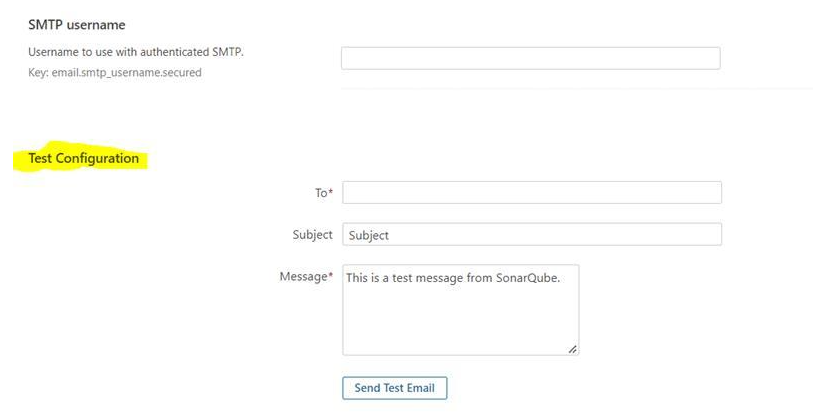Image resolution: width=823 pixels, height=414 pixels.
Task: Click the Subject field label
Action: pos(312,235)
